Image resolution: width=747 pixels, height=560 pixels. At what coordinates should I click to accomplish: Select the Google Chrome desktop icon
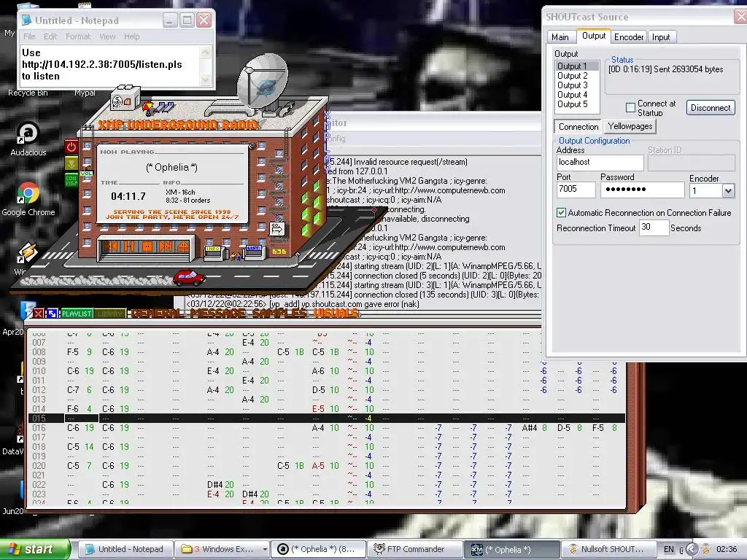pos(28,199)
